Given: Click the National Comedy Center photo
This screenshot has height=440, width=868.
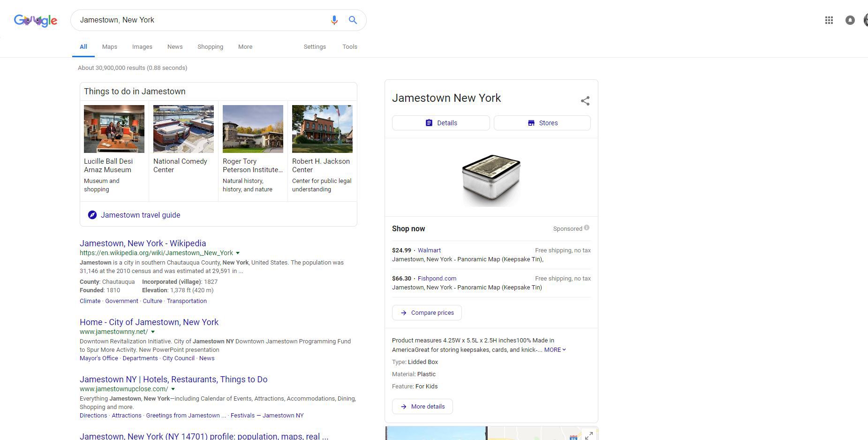Looking at the screenshot, I should 183,129.
